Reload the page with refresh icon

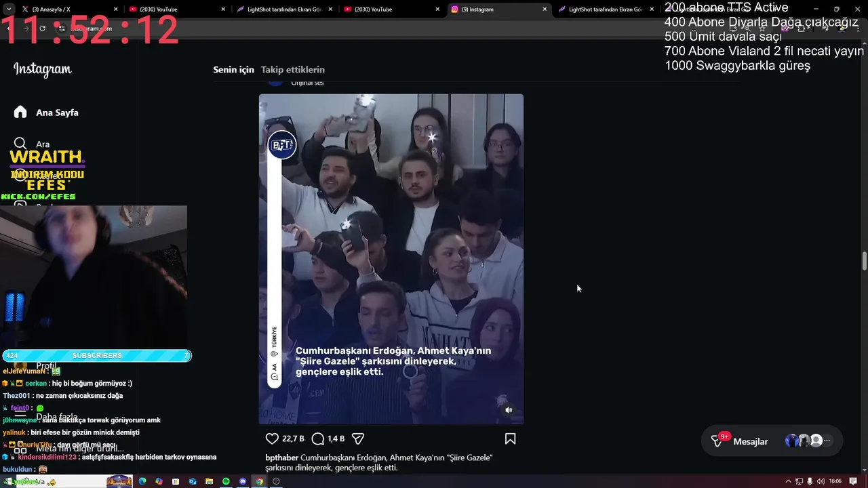[42, 28]
